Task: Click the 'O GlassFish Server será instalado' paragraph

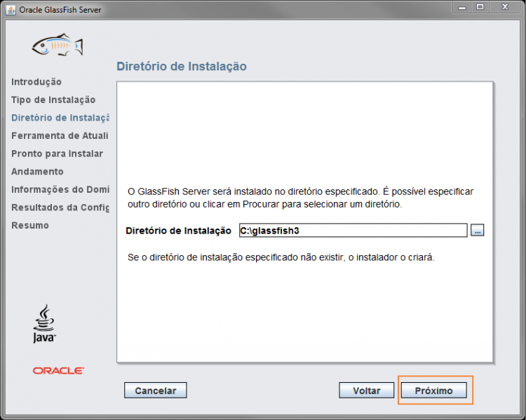Action: [x=300, y=198]
